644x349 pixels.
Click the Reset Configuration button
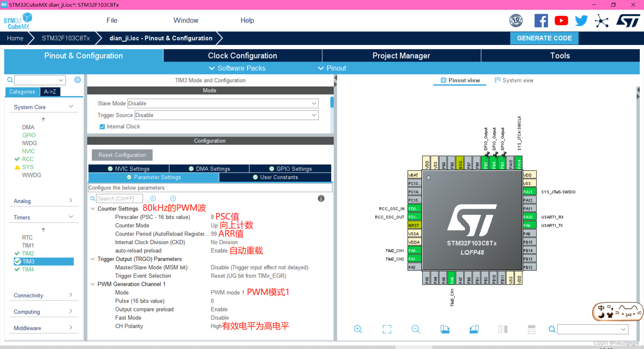[122, 155]
